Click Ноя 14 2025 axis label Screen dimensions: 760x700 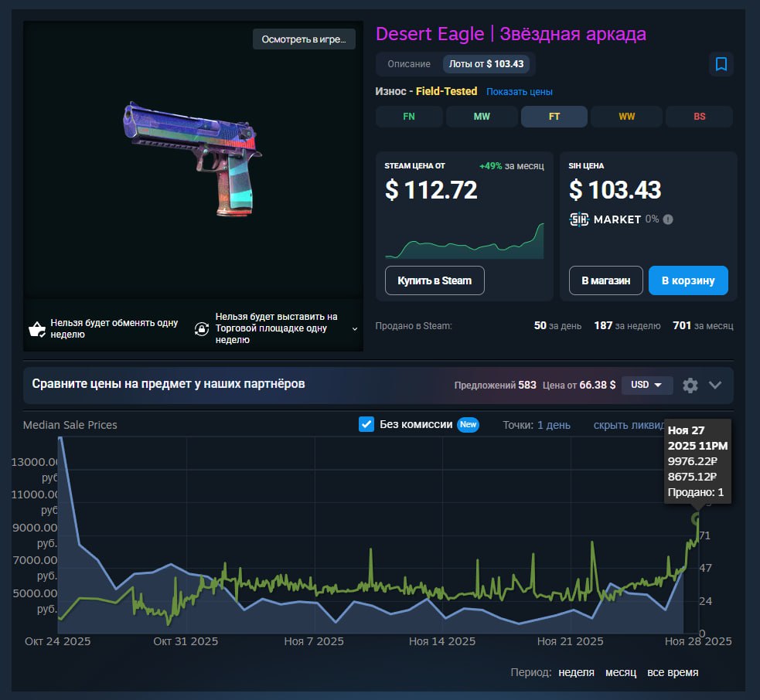[x=442, y=641]
